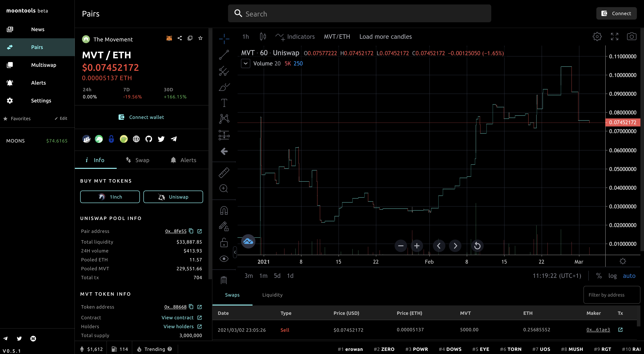Select the text annotation tool

224,103
